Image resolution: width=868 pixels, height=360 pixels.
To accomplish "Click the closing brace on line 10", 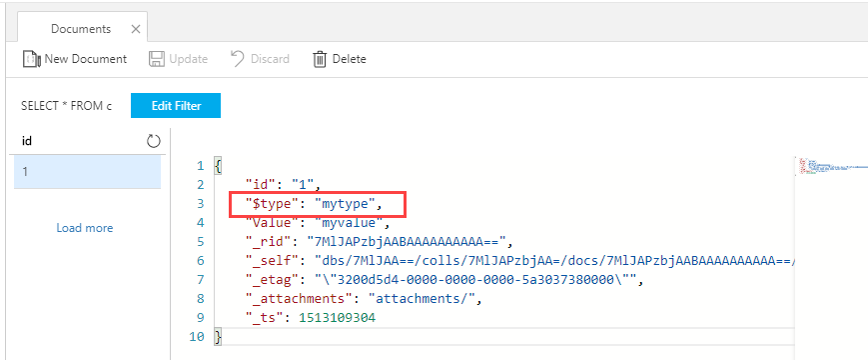I will (x=218, y=337).
